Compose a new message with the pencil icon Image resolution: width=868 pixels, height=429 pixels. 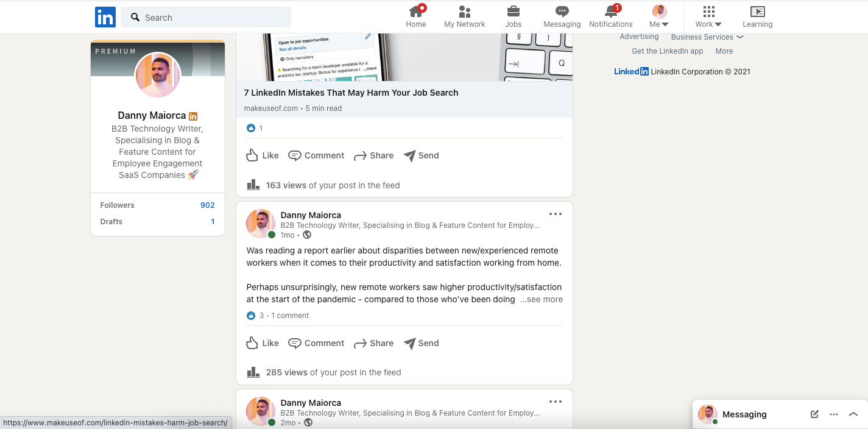(814, 414)
